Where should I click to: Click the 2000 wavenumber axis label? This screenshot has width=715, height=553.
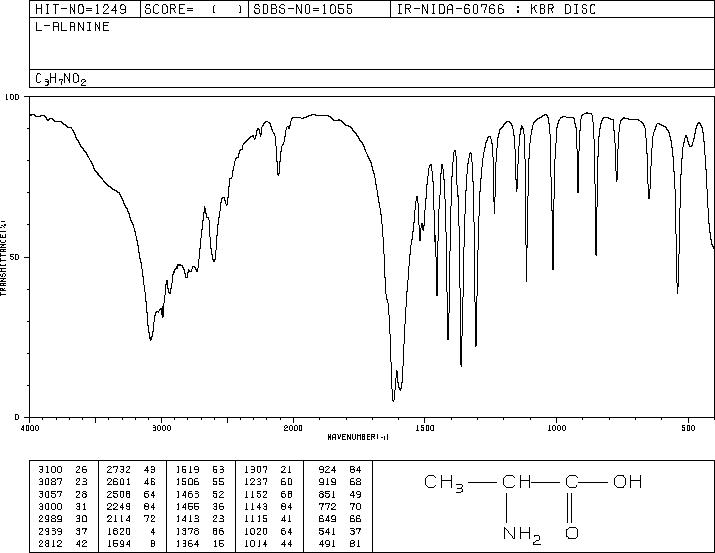(293, 428)
